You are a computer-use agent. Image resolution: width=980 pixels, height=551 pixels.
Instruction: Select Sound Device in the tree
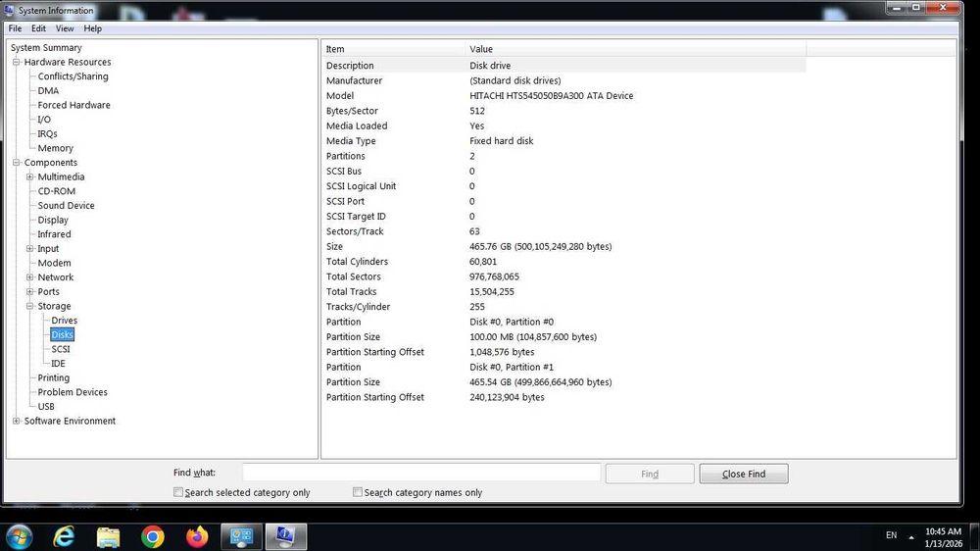[x=66, y=206]
